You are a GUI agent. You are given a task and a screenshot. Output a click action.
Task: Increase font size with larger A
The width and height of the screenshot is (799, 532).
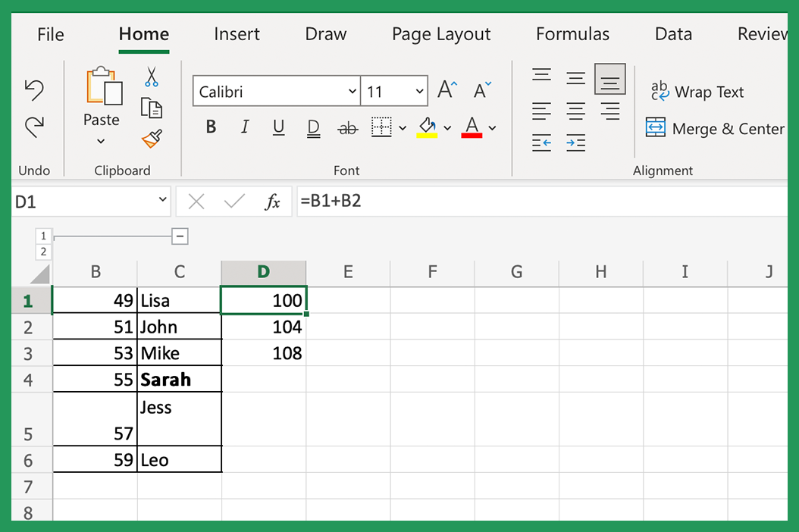click(447, 90)
